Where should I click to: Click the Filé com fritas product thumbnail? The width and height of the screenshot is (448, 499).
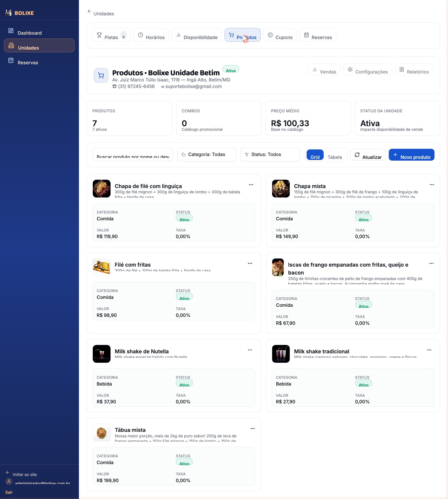click(x=102, y=267)
